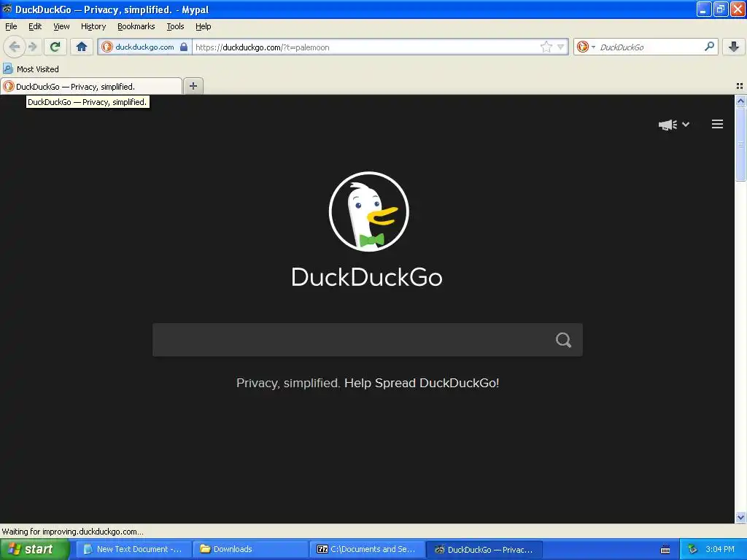Image resolution: width=747 pixels, height=560 pixels.
Task: Click the 3:04 PM clock
Action: tap(720, 549)
